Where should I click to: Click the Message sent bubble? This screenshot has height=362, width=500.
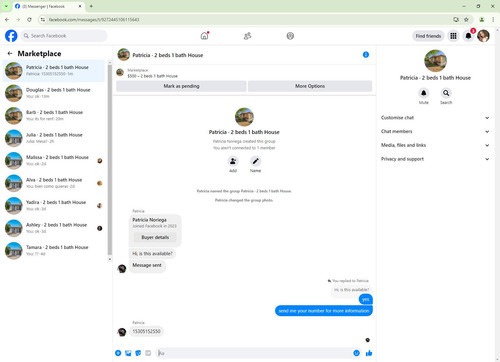(147, 265)
